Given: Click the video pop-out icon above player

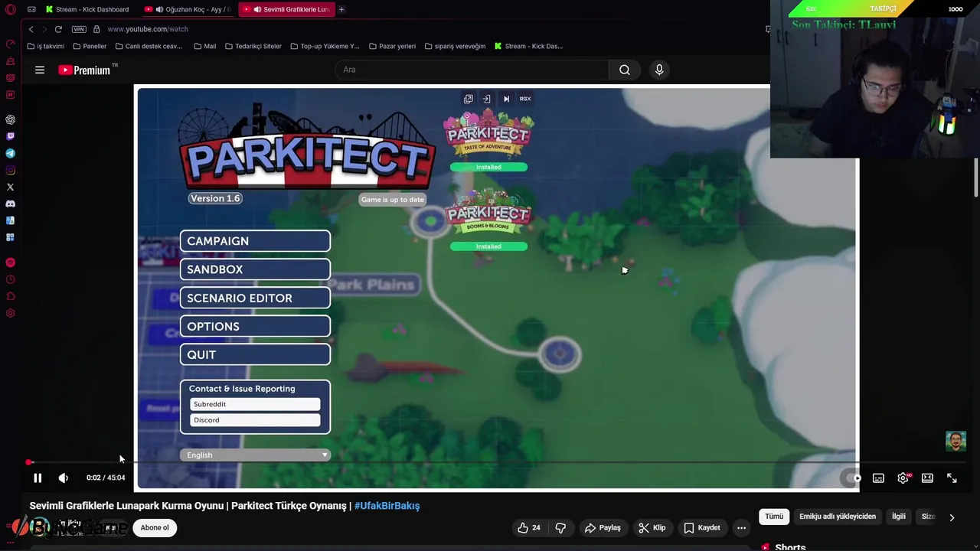Looking at the screenshot, I should click(468, 99).
